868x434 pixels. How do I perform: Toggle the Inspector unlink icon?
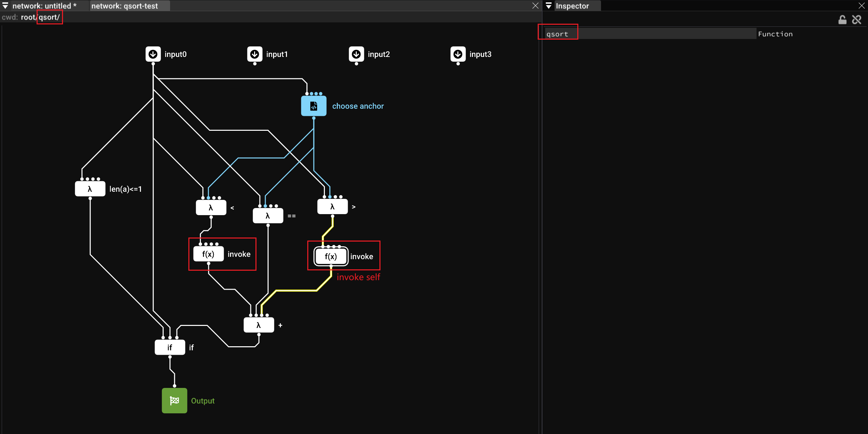click(857, 20)
